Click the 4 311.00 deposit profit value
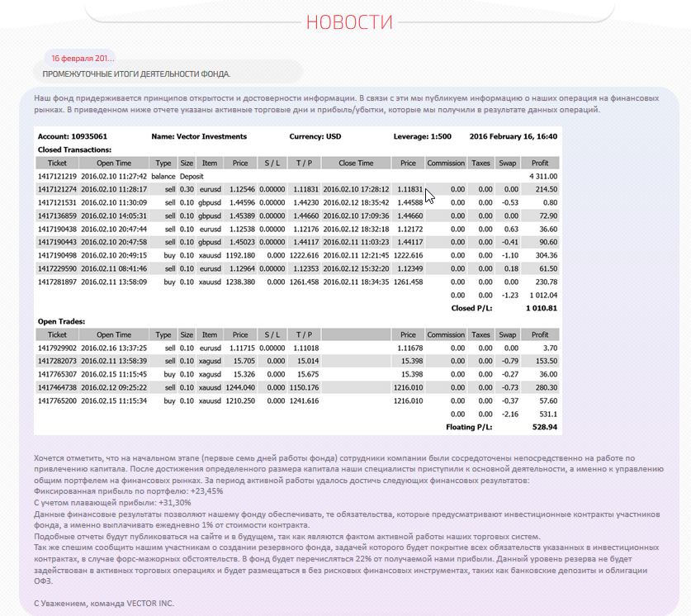Image resolution: width=691 pixels, height=616 pixels. [543, 177]
